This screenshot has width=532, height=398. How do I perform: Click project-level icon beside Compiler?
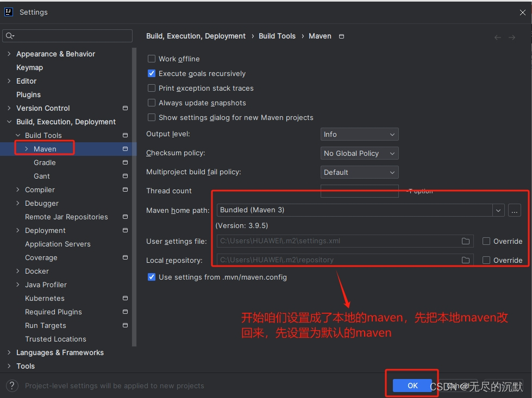[x=125, y=189]
